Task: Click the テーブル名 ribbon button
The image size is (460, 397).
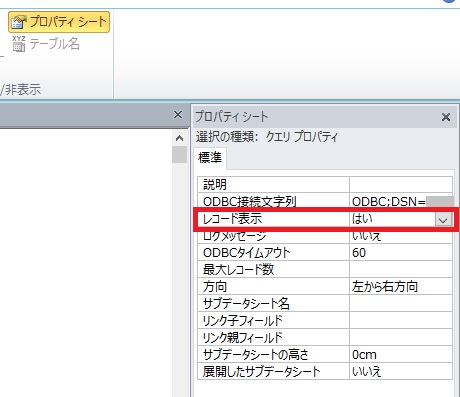Action: click(46, 44)
